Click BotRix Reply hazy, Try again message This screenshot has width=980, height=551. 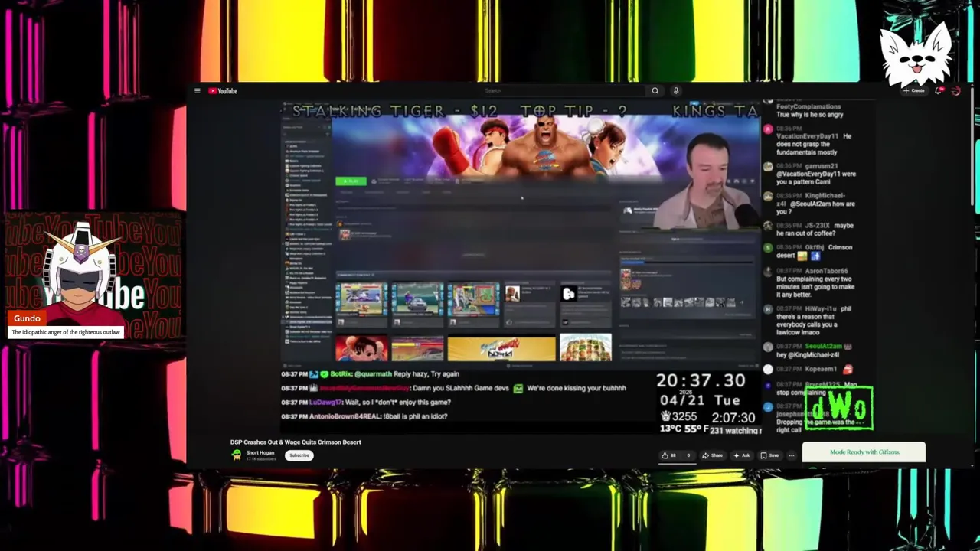point(371,374)
